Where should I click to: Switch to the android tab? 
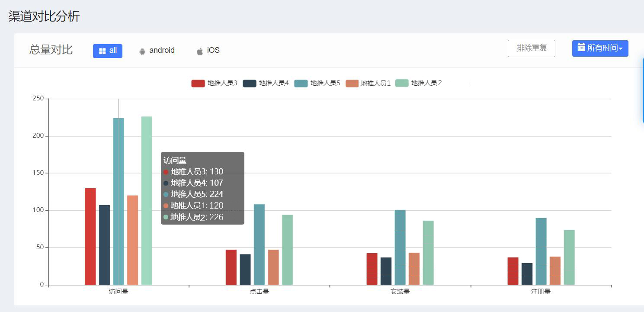[157, 51]
